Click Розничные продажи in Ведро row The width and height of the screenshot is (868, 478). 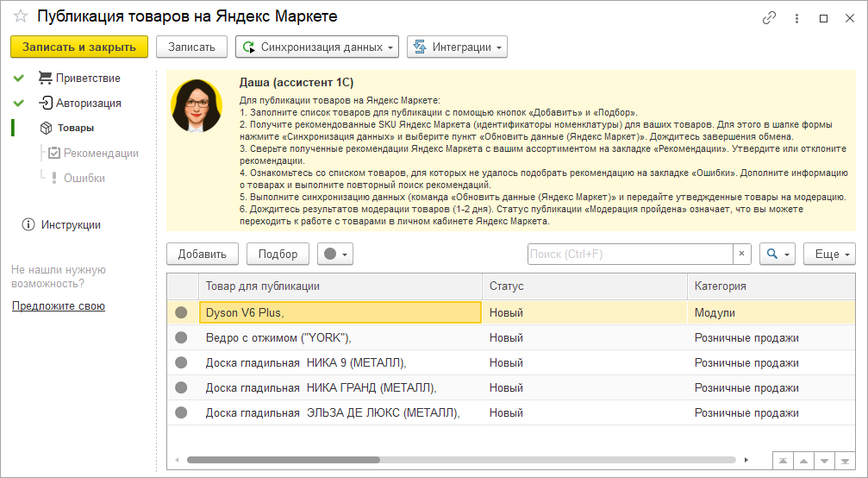point(771,337)
